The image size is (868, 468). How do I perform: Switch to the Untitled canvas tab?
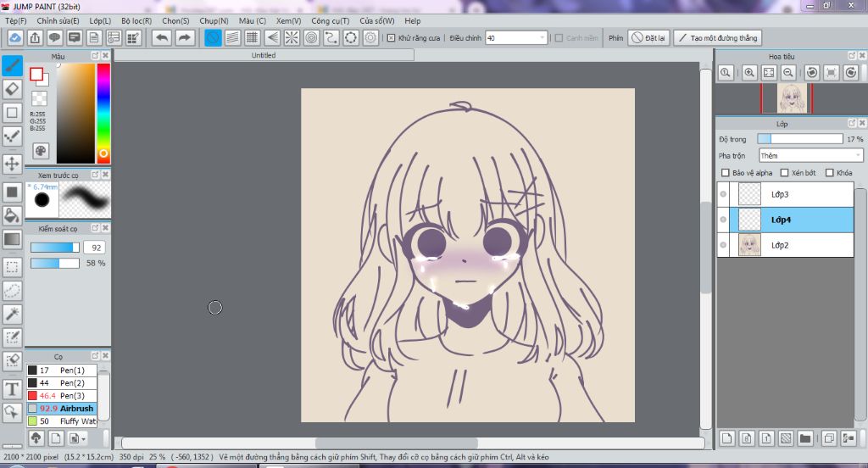coord(264,55)
